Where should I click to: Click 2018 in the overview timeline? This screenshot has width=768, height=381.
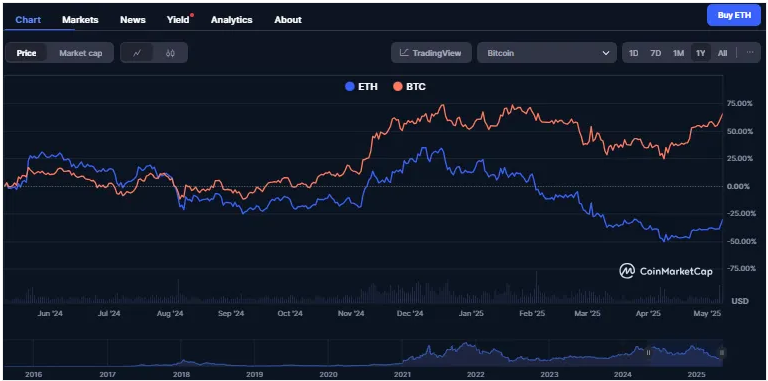pos(181,375)
